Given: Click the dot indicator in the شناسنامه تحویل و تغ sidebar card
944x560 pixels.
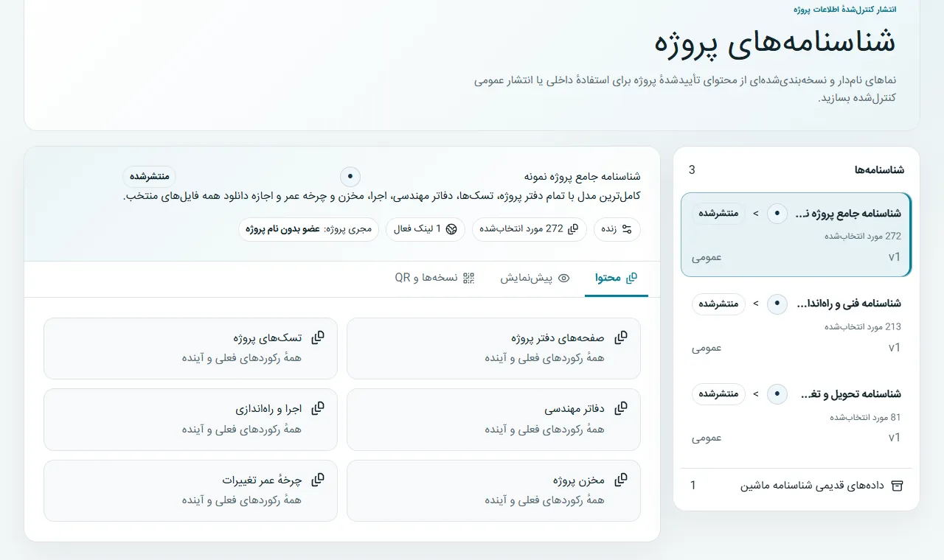Looking at the screenshot, I should pos(777,394).
